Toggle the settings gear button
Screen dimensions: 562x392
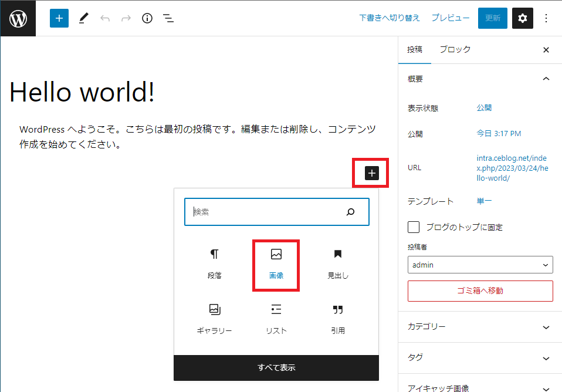click(x=522, y=18)
